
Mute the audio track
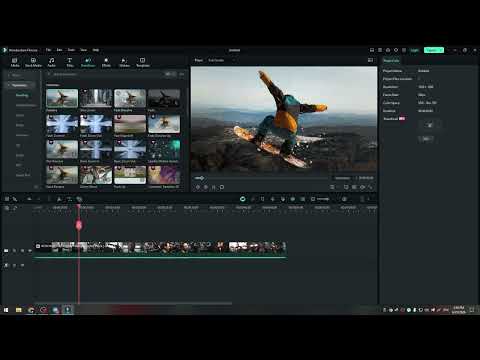pos(22,266)
